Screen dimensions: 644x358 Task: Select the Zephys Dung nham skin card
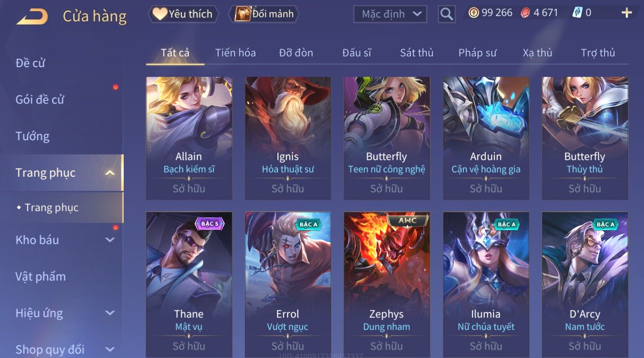[387, 284]
